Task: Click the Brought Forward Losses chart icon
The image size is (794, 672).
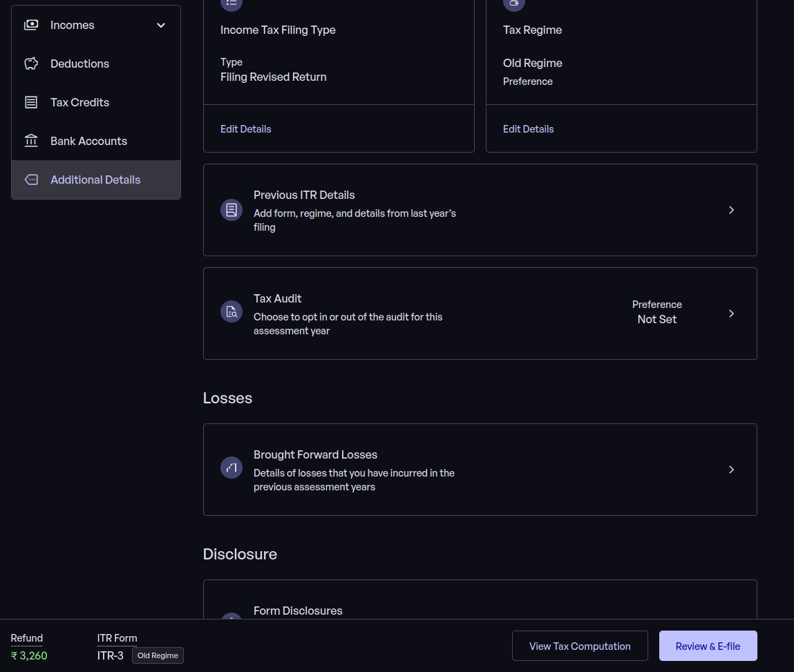Action: tap(231, 468)
